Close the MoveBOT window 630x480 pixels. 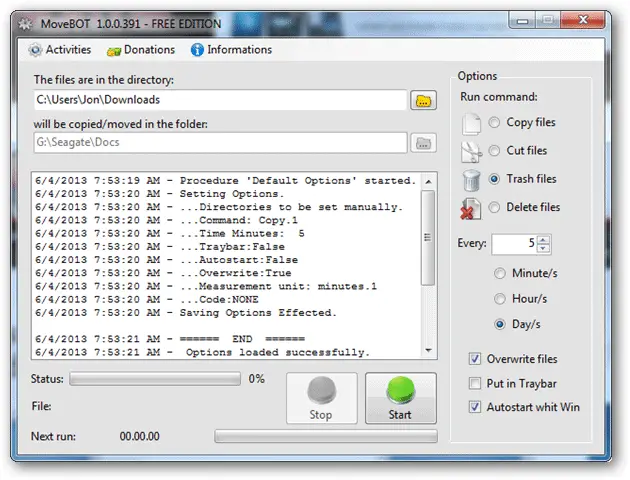tap(583, 20)
